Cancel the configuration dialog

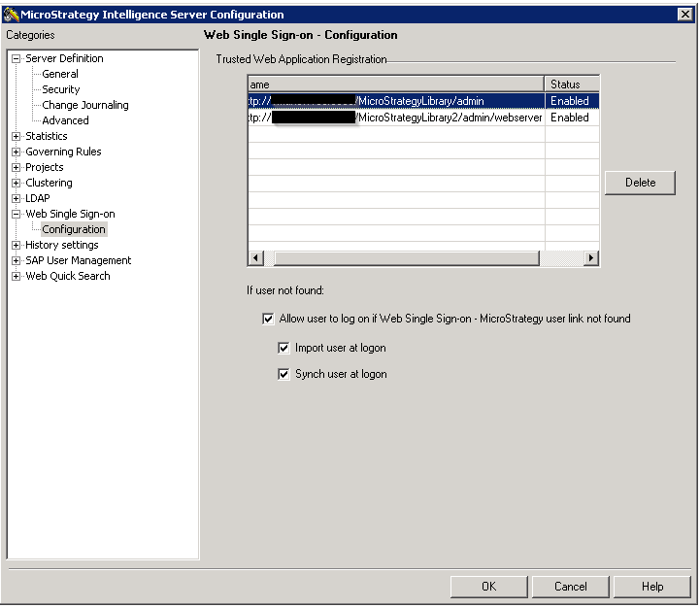571,587
